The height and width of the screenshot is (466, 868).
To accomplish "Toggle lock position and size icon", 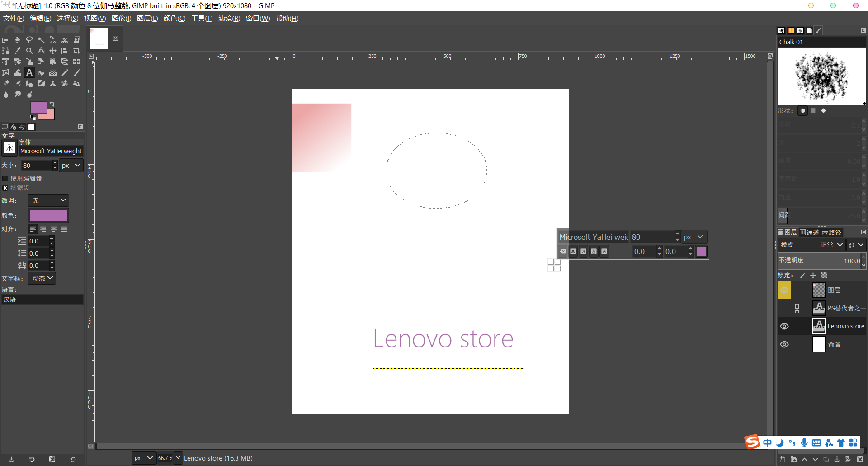I will [x=813, y=275].
